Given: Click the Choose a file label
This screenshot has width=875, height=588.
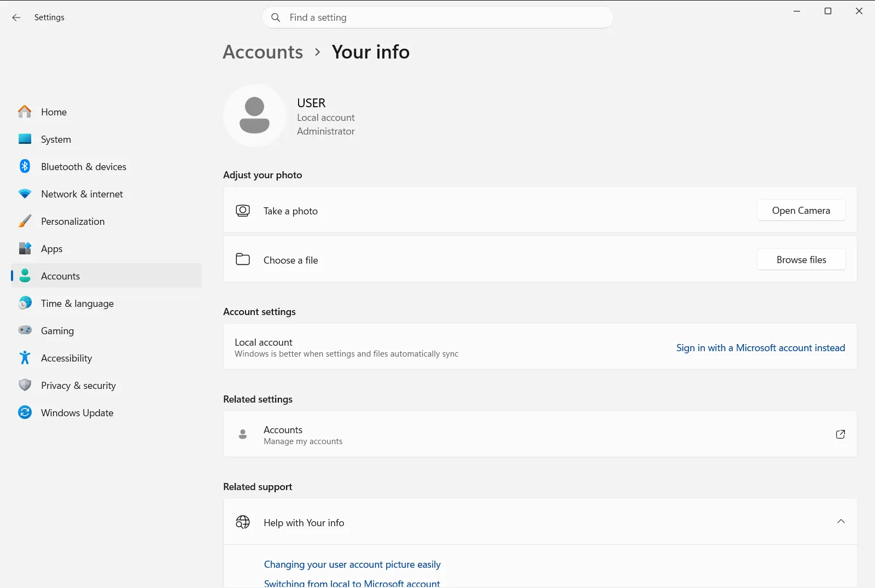Looking at the screenshot, I should [x=290, y=260].
